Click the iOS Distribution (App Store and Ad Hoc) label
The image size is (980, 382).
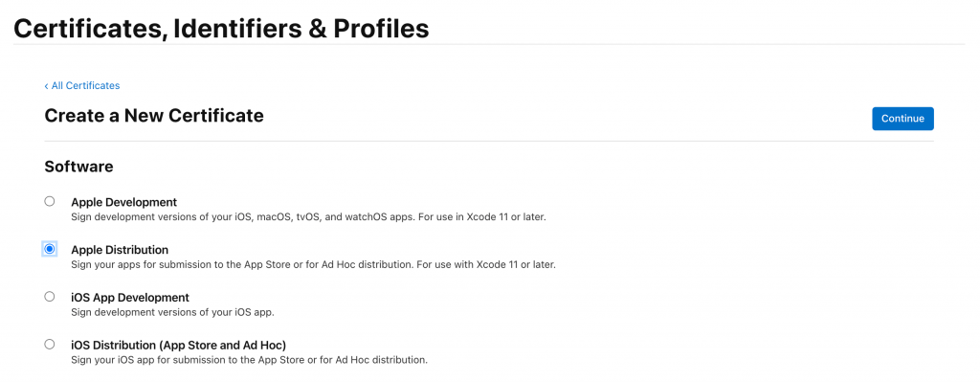coord(179,345)
